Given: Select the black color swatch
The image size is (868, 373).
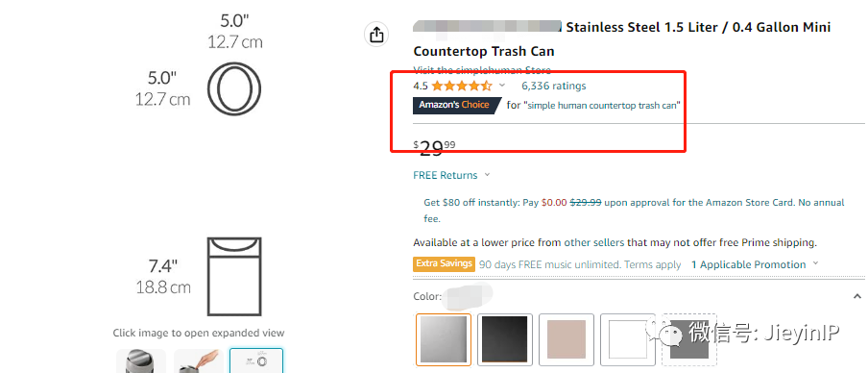Looking at the screenshot, I should pyautogui.click(x=505, y=339).
